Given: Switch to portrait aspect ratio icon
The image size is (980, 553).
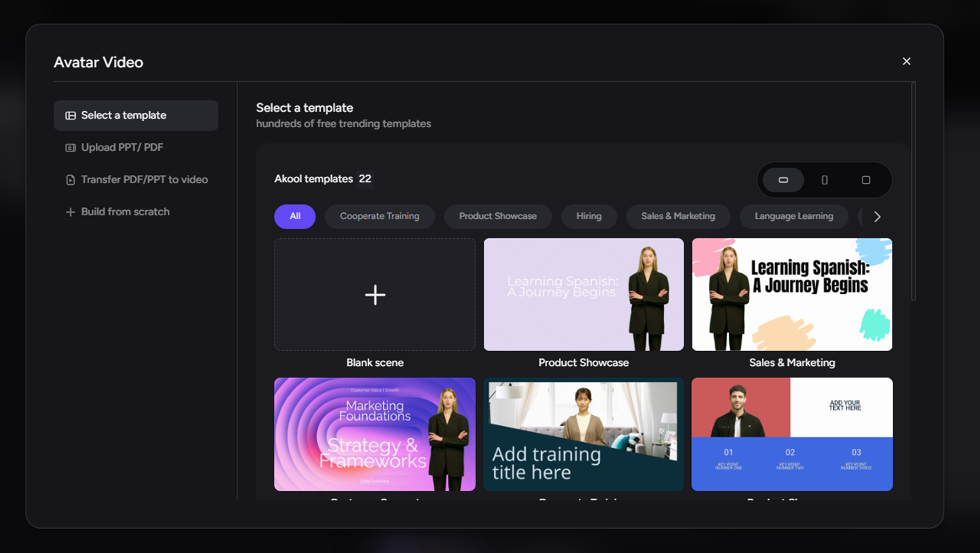Looking at the screenshot, I should (824, 180).
